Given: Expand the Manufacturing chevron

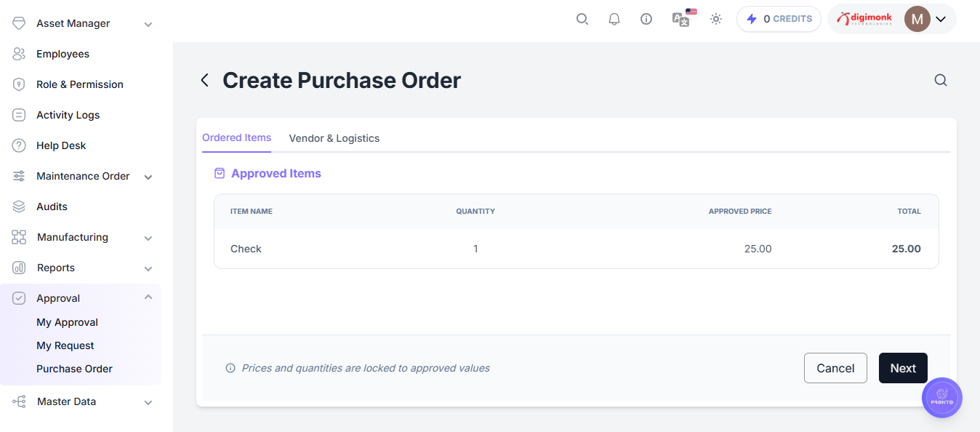Looking at the screenshot, I should coord(148,238).
